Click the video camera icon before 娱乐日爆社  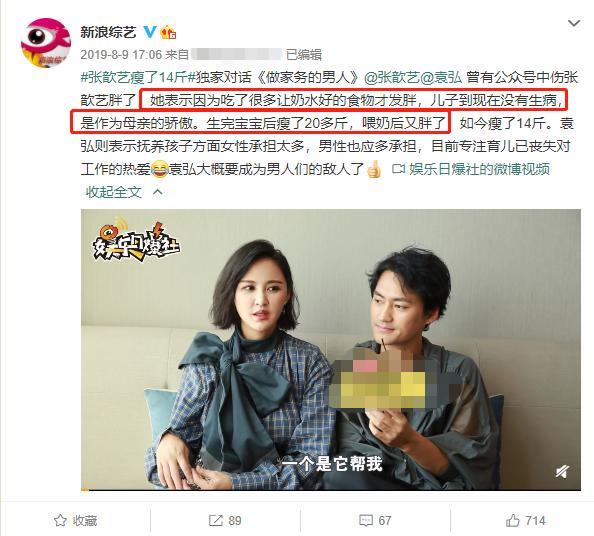point(398,169)
